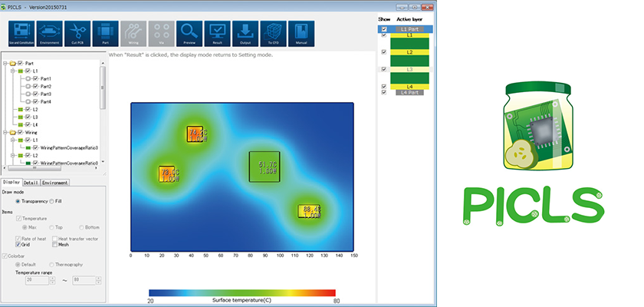
Task: Click the 74.2C part on heat map
Action: click(195, 134)
